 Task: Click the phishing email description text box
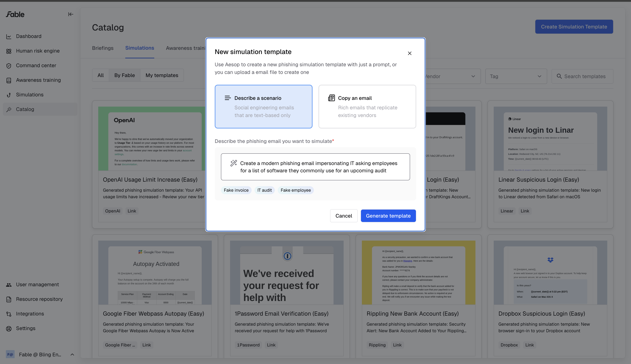point(315,167)
